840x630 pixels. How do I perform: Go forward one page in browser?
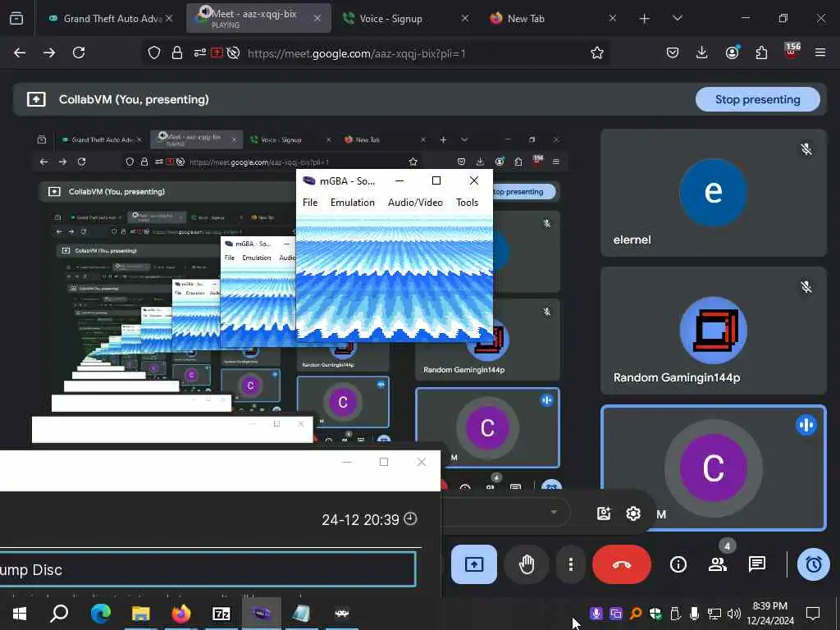49,52
